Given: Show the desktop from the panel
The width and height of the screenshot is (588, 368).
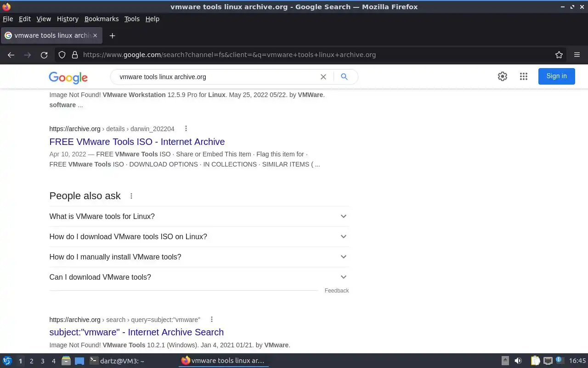Looking at the screenshot, I should (79, 361).
